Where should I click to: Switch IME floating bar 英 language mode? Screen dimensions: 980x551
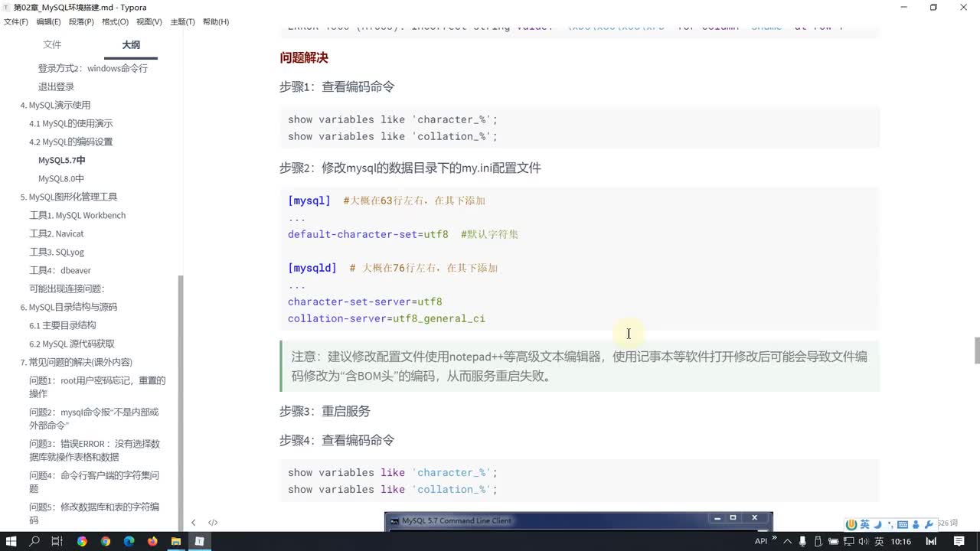[864, 524]
